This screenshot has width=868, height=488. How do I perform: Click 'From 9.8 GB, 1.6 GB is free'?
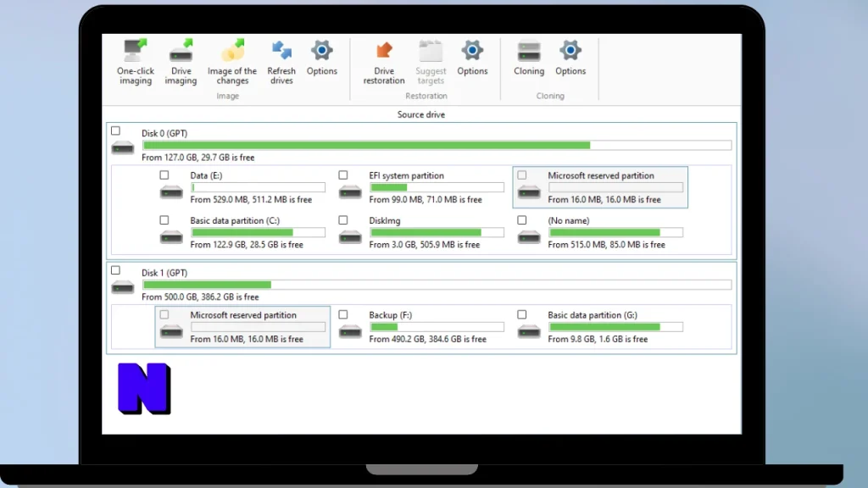tap(598, 339)
